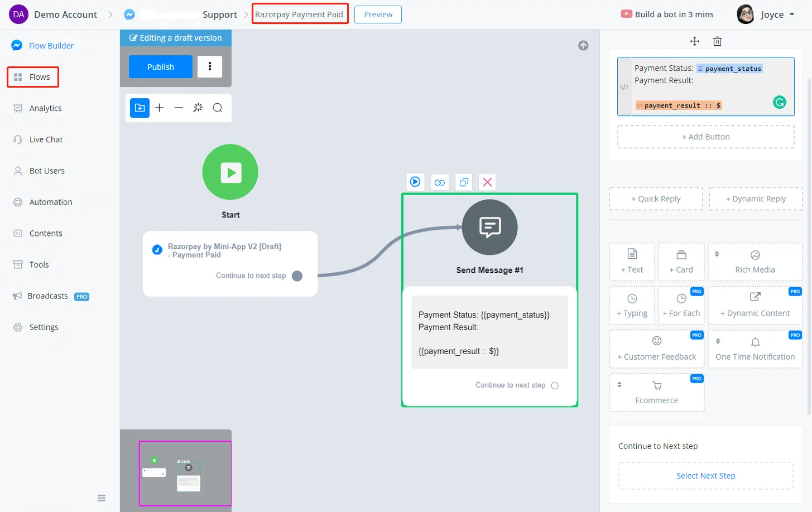This screenshot has width=812, height=512.
Task: Click the link icon above Send Message node
Action: click(440, 182)
